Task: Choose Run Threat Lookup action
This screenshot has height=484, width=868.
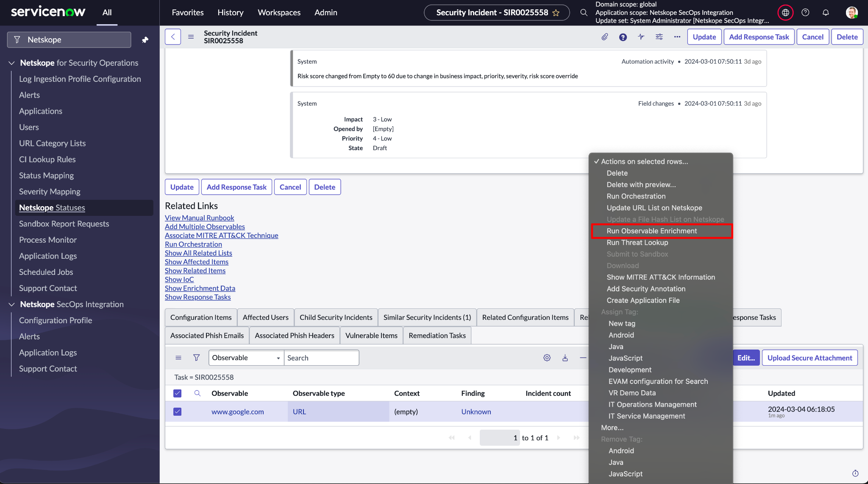Action: (x=637, y=242)
